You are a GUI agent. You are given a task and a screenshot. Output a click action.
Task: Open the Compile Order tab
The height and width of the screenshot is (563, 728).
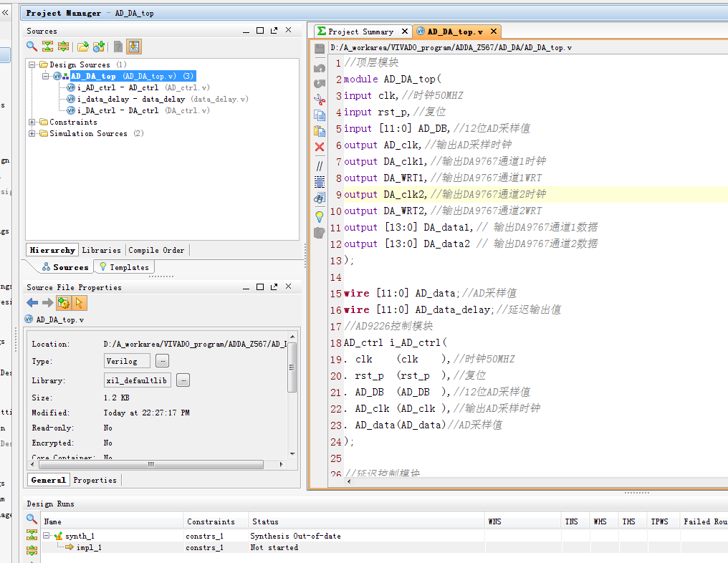(x=156, y=250)
